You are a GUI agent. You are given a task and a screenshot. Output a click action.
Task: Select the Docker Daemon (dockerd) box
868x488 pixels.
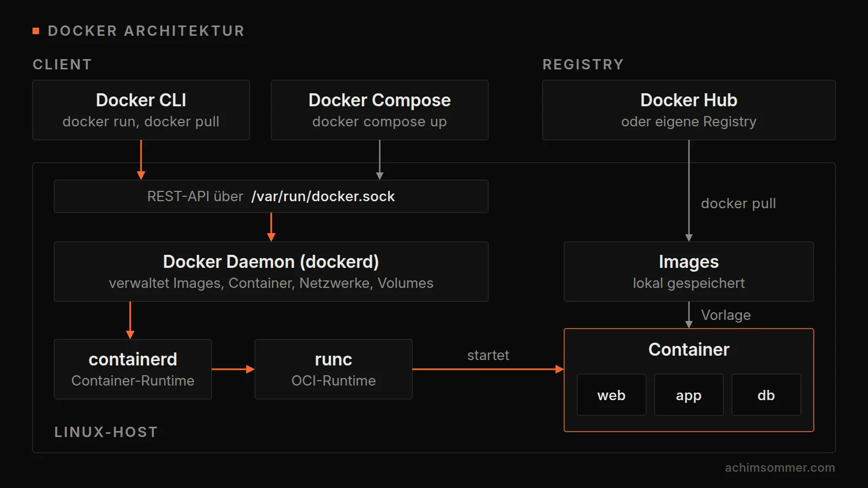click(x=271, y=272)
